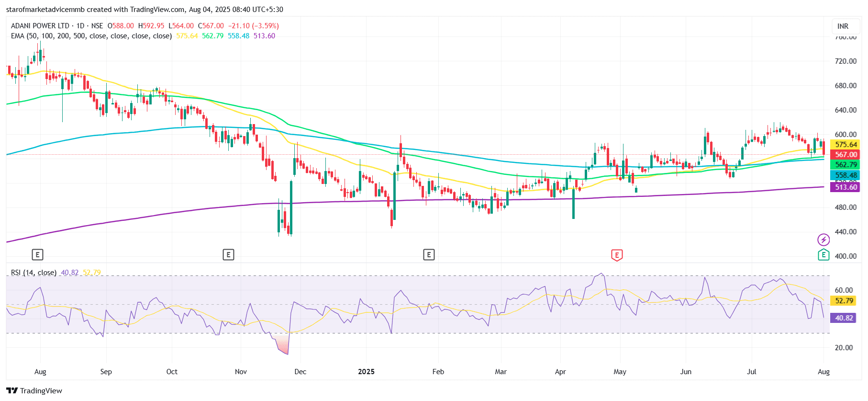Screen dimensions: 868x401
Task: Click the blue 558.48 value in EMA legend
Action: (x=239, y=36)
